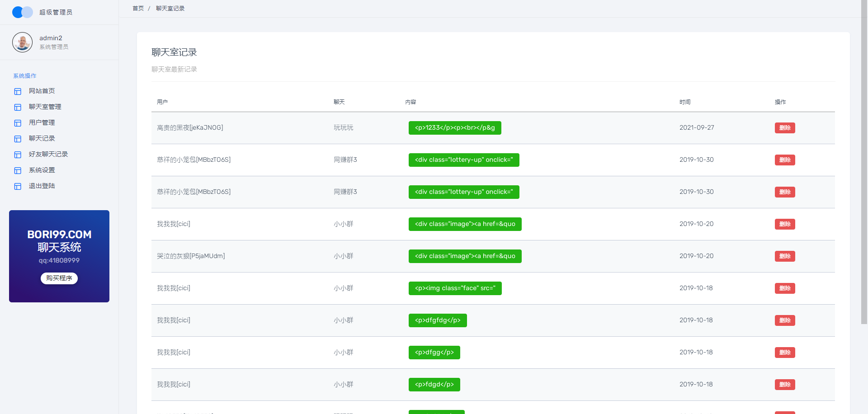Open the 用户管理 menu item

[x=42, y=122]
